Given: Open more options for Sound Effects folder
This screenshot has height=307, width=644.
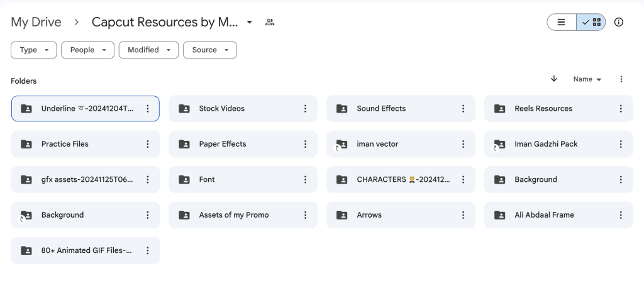Looking at the screenshot, I should tap(463, 109).
